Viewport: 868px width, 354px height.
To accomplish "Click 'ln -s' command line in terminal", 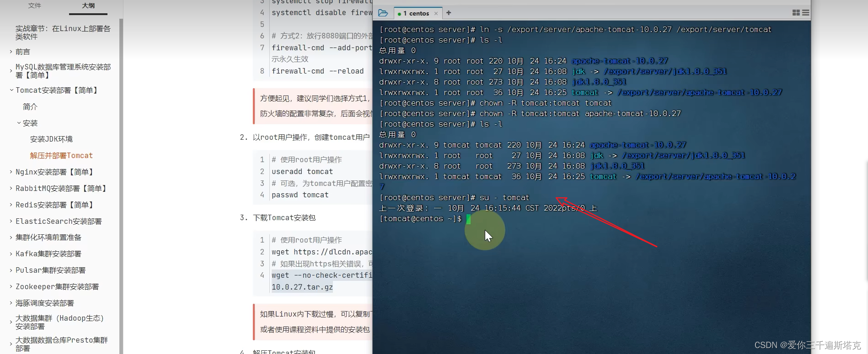I will click(x=626, y=29).
